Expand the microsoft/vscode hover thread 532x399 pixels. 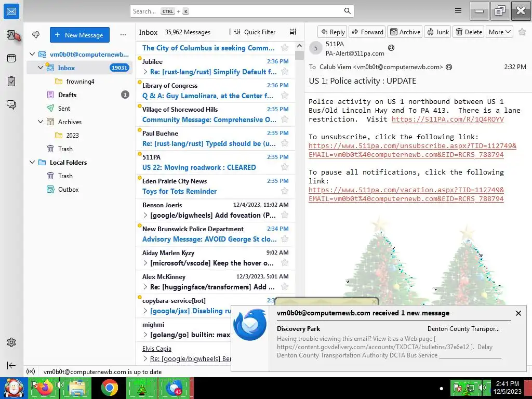145,263
